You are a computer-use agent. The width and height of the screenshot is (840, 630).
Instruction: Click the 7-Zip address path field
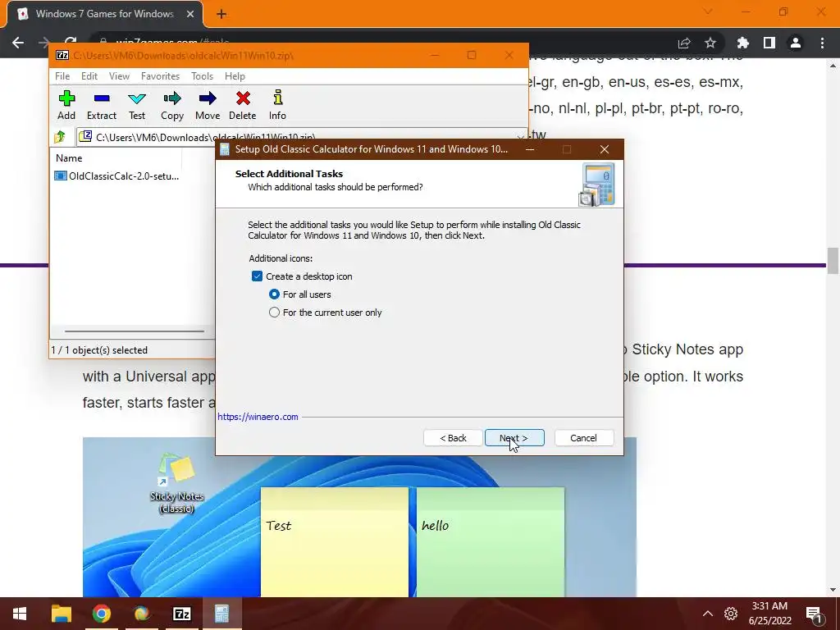click(x=300, y=137)
